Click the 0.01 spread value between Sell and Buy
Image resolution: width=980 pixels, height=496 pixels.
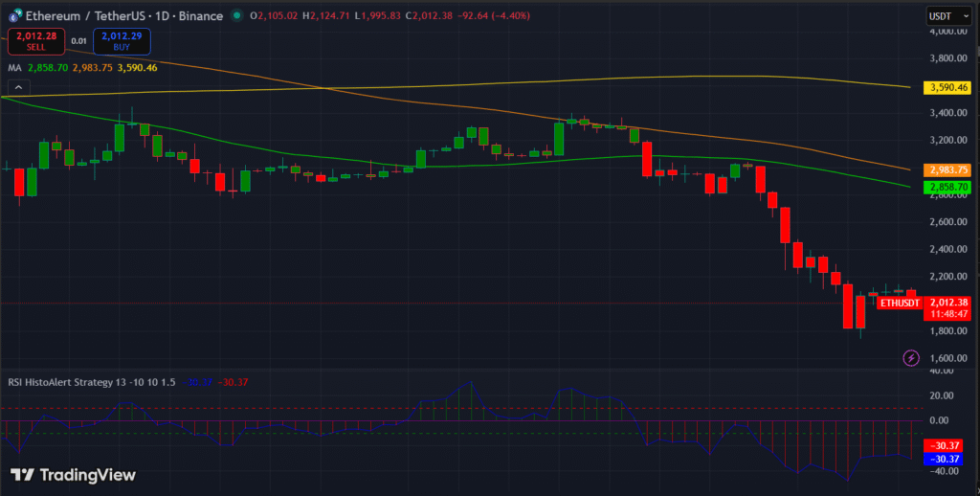(78, 41)
